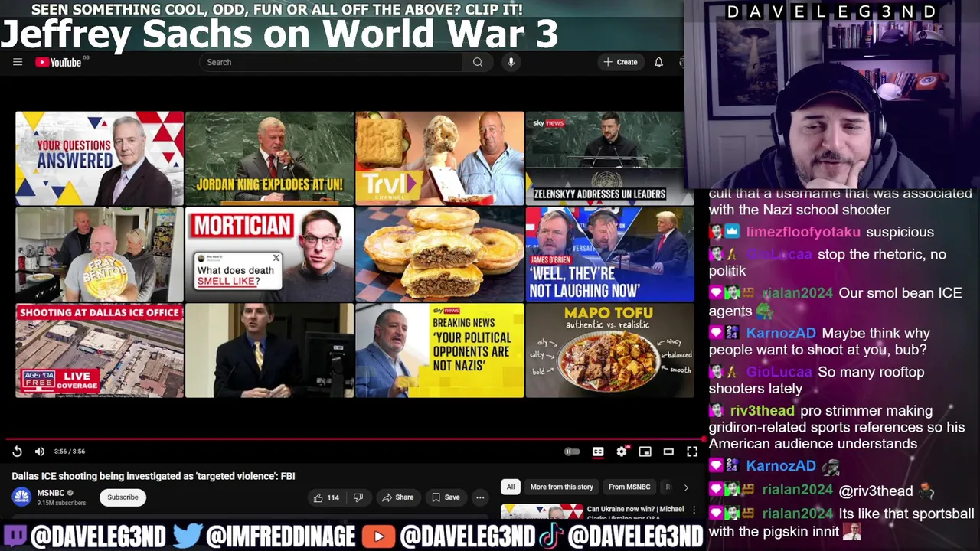Toggle closed captions CC button
The height and width of the screenshot is (551, 980).
coord(598,452)
